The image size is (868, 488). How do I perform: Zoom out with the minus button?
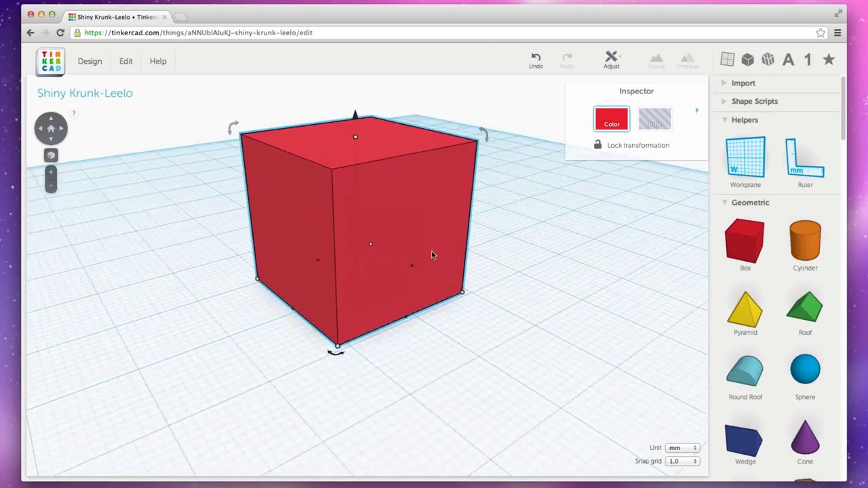pos(51,185)
